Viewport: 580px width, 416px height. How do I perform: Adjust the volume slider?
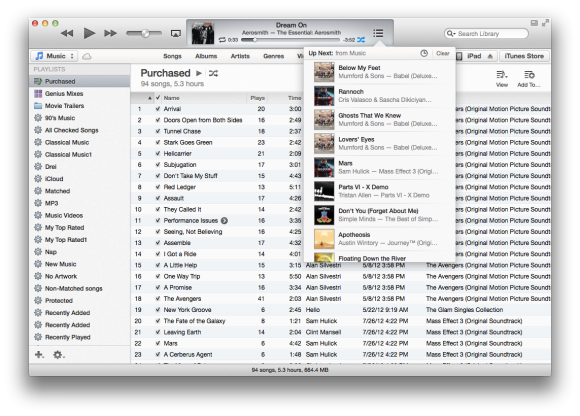coord(144,34)
